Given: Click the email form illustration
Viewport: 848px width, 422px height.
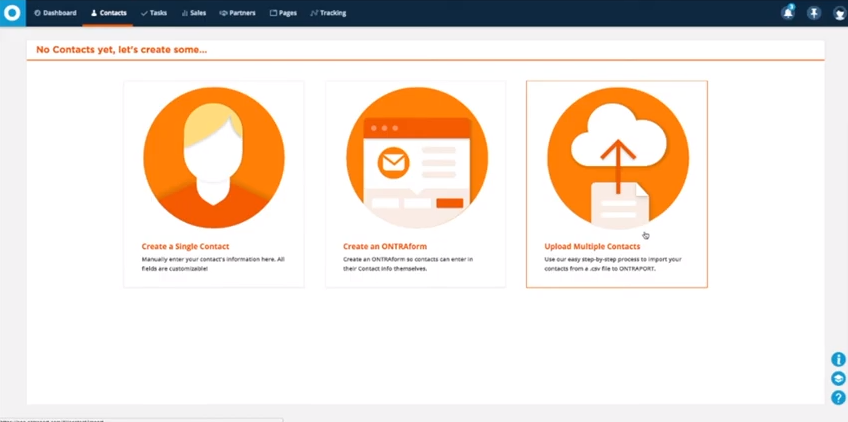Looking at the screenshot, I should (x=416, y=158).
